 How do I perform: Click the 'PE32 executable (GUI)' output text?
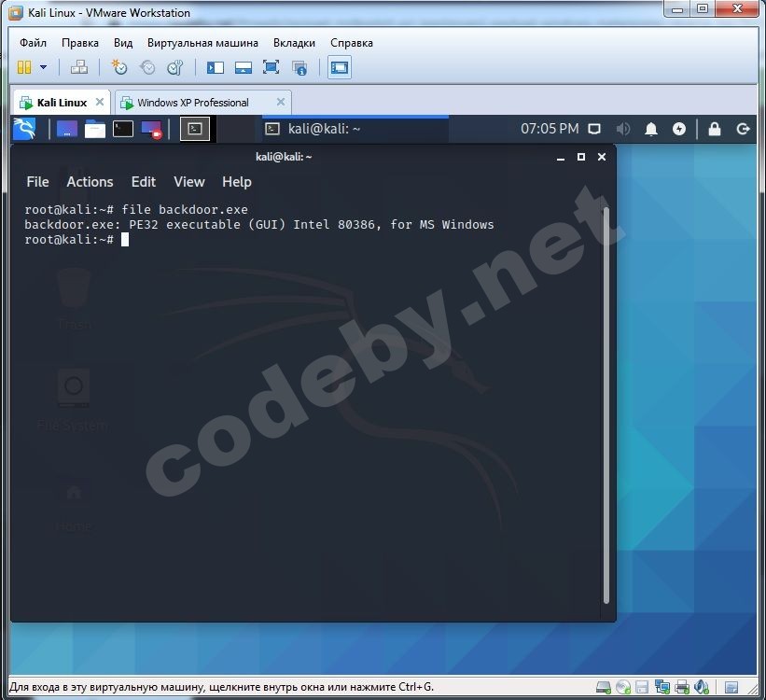coord(207,225)
